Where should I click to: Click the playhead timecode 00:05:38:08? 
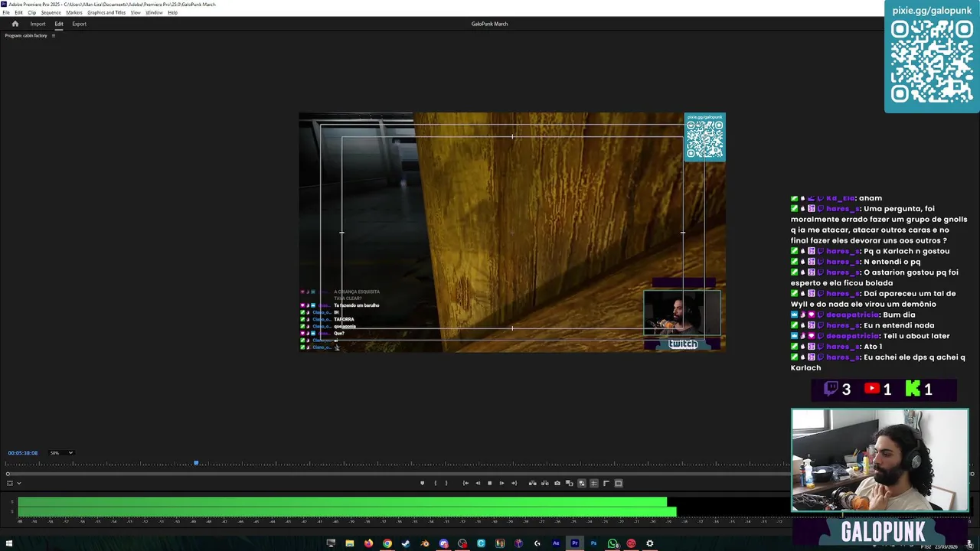pos(22,453)
